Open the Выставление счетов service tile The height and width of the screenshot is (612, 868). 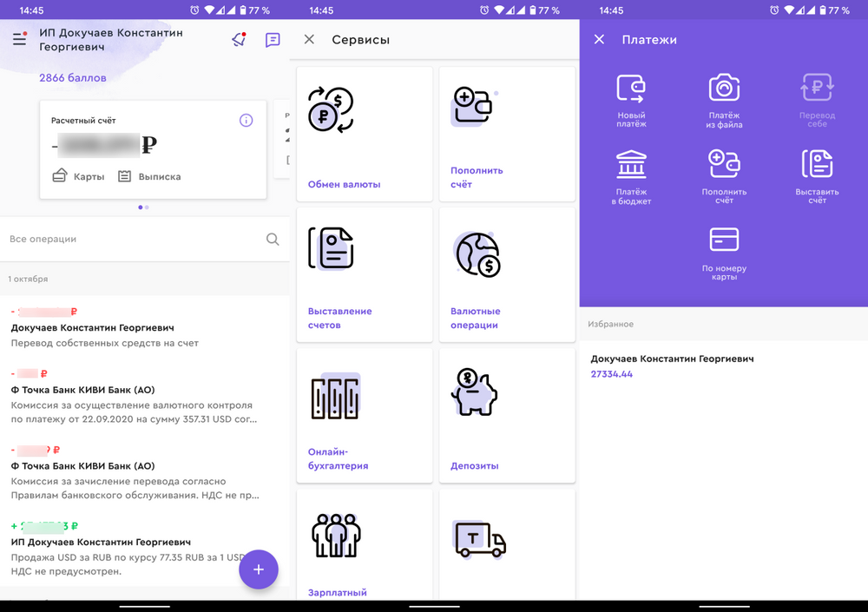(365, 274)
